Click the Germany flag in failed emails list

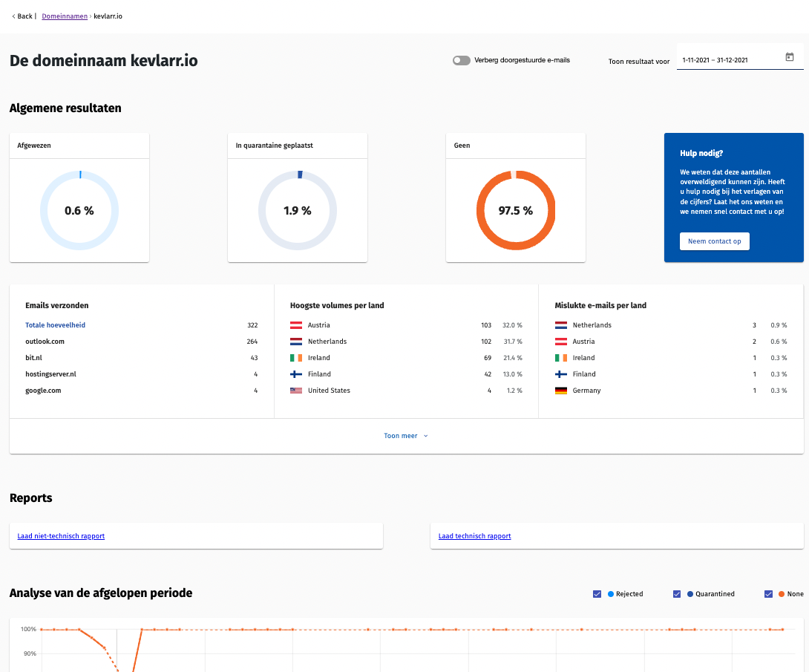coord(560,391)
